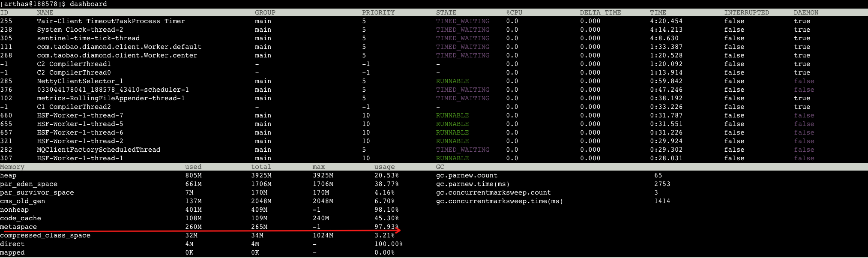Image resolution: width=868 pixels, height=258 pixels.
Task: Select thread 'HSF-Worker-1-thread-5'
Action: point(80,124)
